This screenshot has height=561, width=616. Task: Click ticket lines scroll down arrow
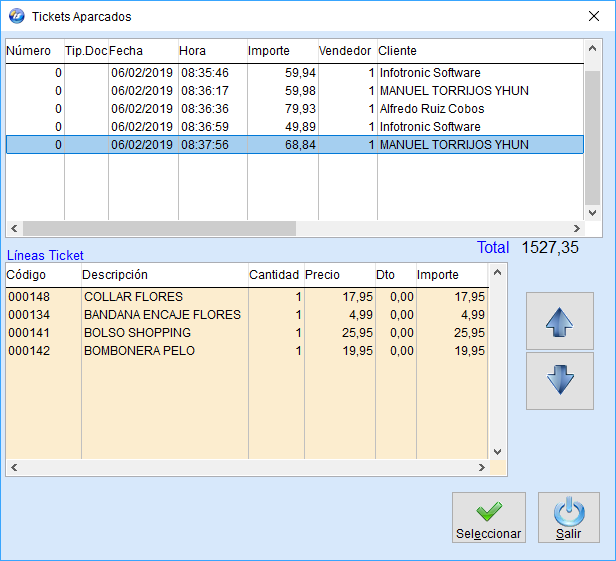click(497, 452)
